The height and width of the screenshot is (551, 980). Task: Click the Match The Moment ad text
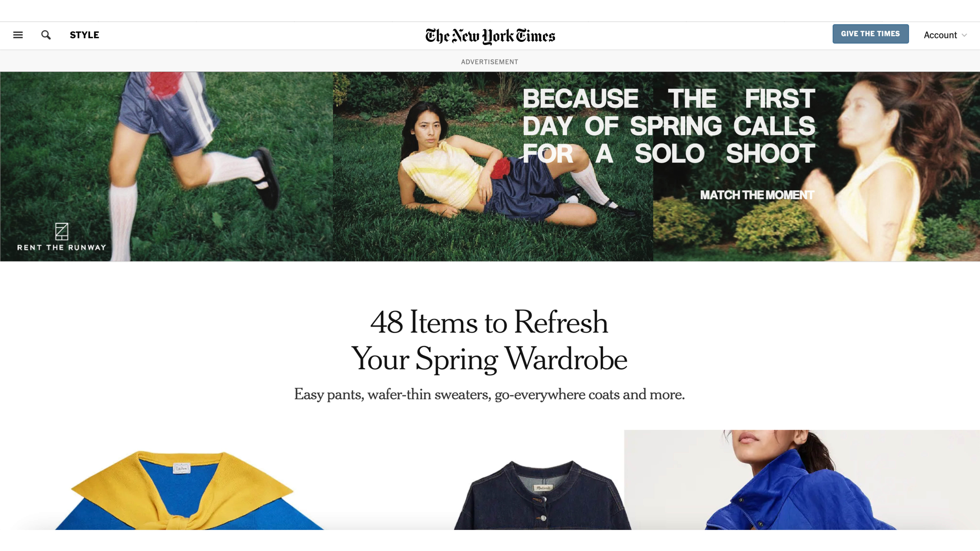click(x=757, y=195)
